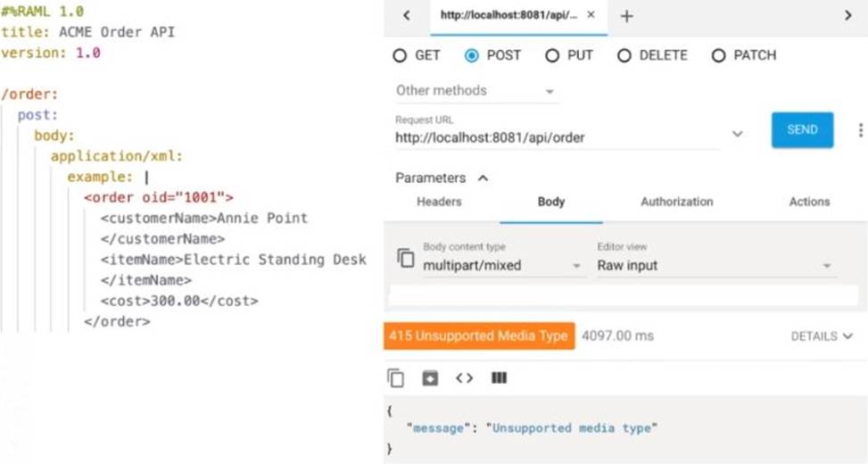Choose the DELETE method radio button
The height and width of the screenshot is (464, 868).
(624, 55)
